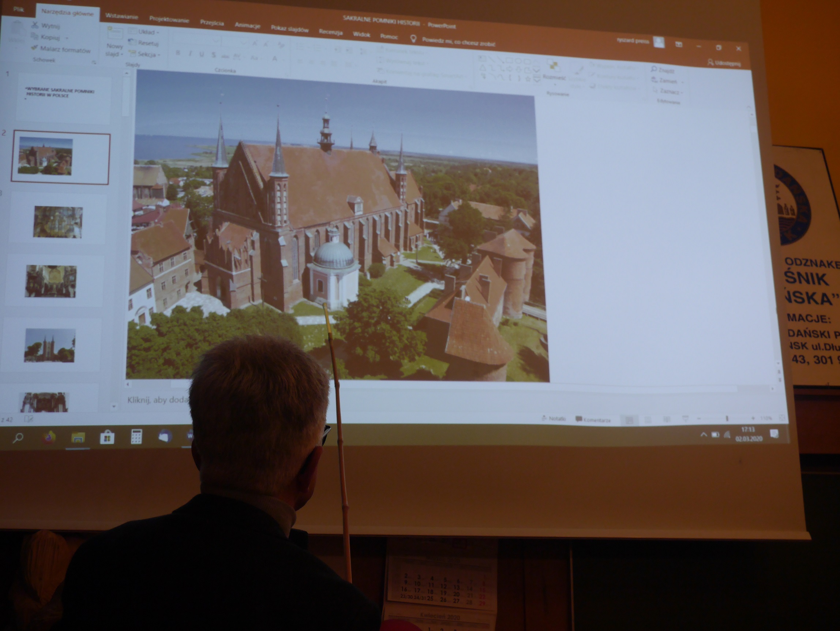Open the Nowy slajd dropdown arrow
The height and width of the screenshot is (631, 840).
tap(122, 54)
